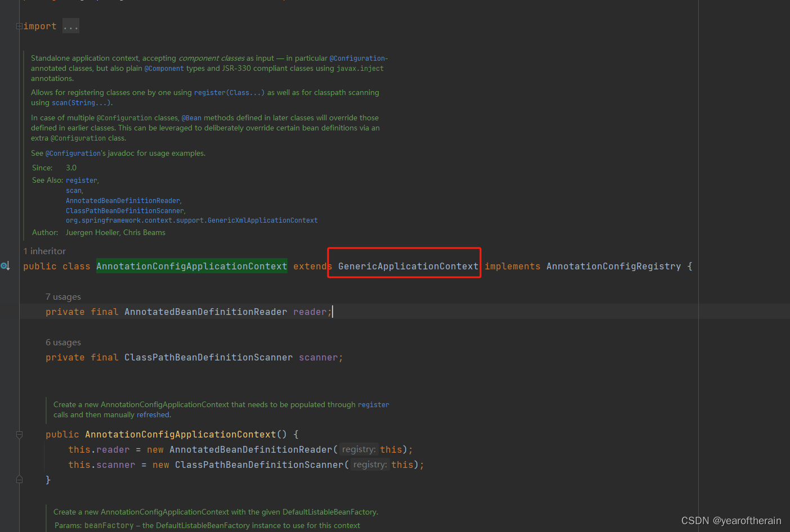Click the fold end marker at the constructor's closing brace
The width and height of the screenshot is (790, 532).
19,480
